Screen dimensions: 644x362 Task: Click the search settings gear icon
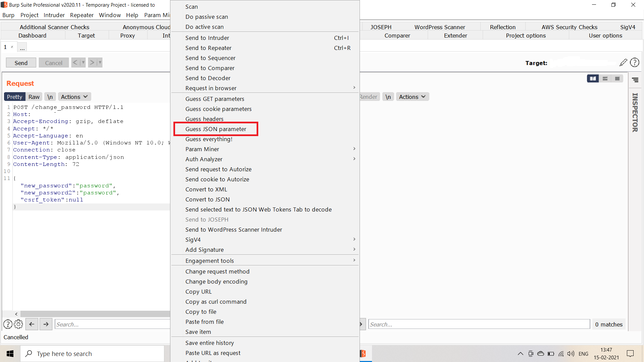[x=18, y=324]
